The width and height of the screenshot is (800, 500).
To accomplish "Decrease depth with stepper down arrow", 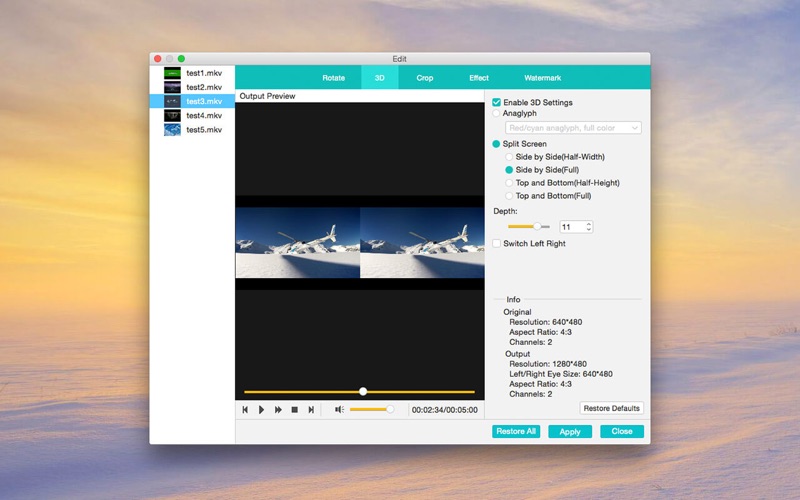I will (589, 230).
